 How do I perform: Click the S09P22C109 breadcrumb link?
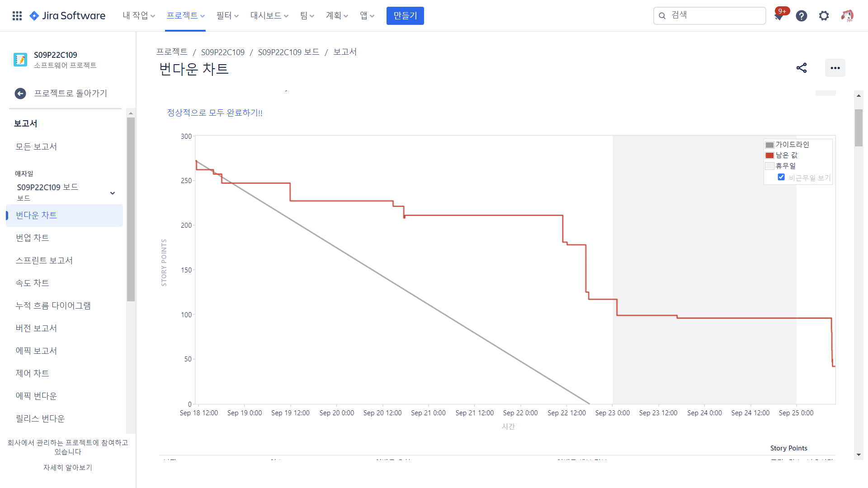[x=223, y=52]
